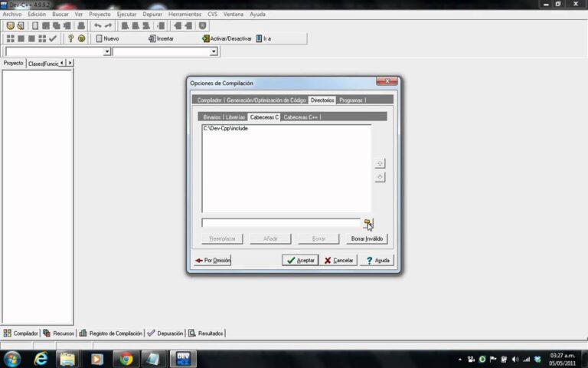
Task: Open Google Chrome from the taskbar
Action: 126,360
